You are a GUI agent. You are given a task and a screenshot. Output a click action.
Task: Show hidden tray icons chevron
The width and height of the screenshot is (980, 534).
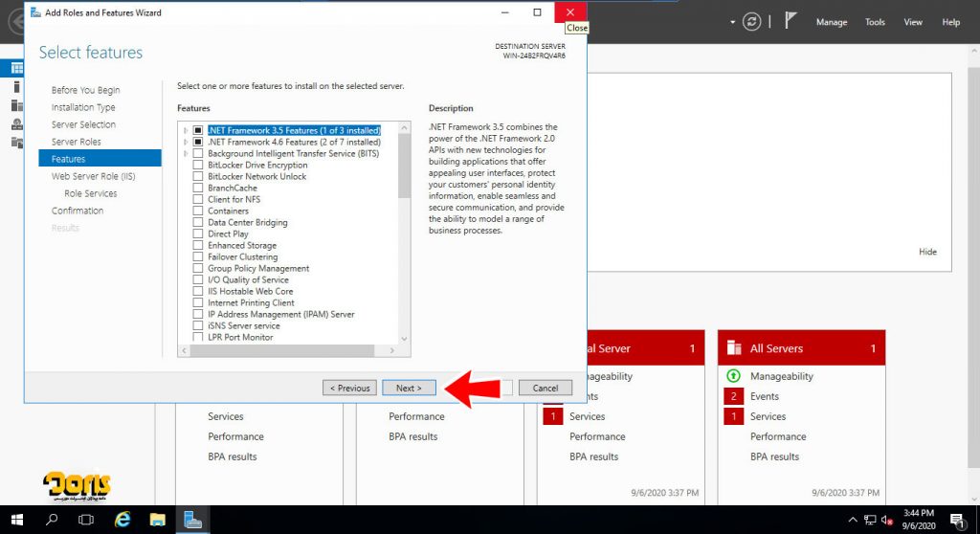853,520
